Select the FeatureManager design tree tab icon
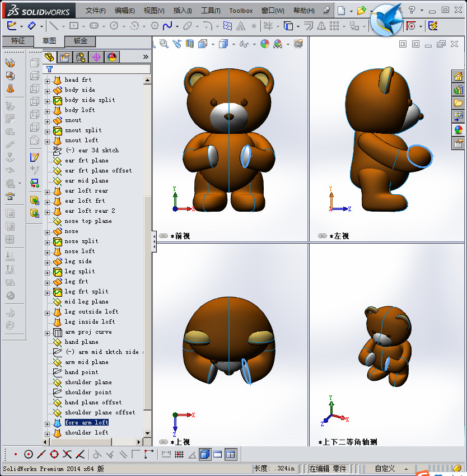467x476 pixels. pyautogui.click(x=49, y=57)
